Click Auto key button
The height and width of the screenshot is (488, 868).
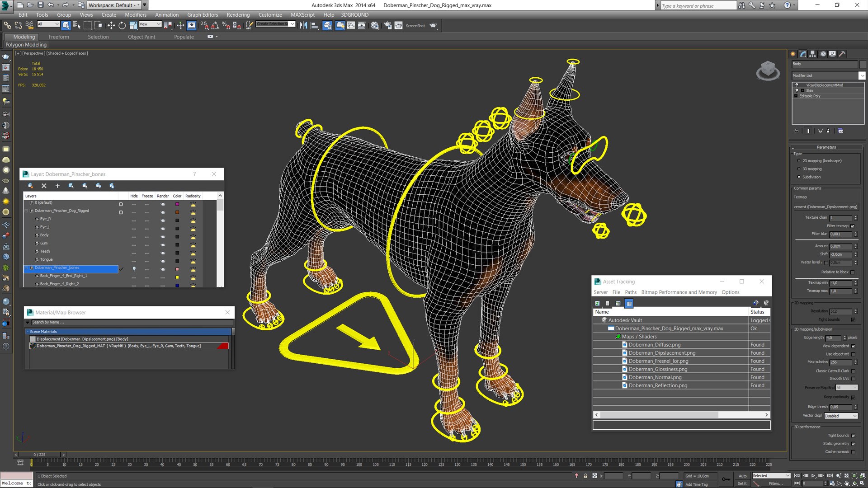click(742, 476)
